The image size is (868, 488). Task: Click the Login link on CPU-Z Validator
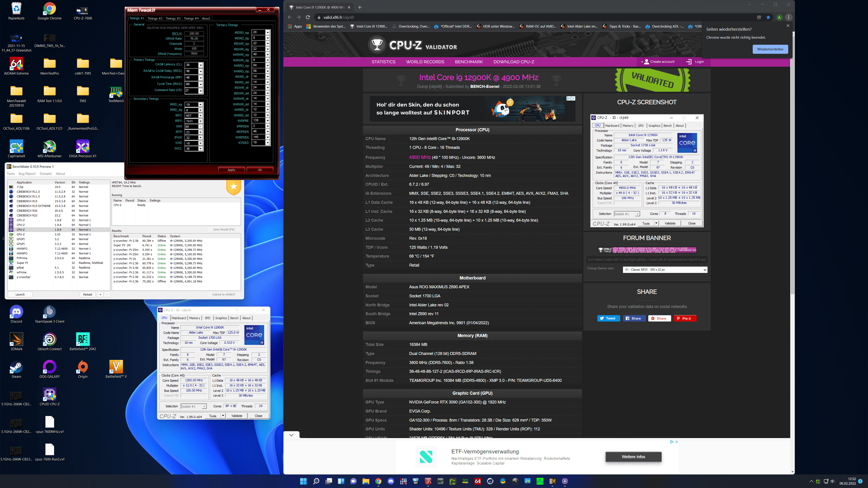click(x=696, y=62)
